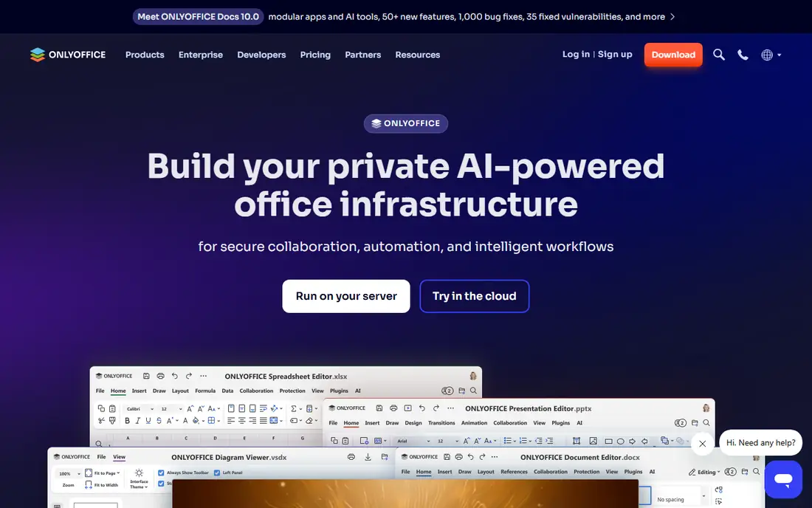This screenshot has height=508, width=812.
Task: Click the search magnifier in the site header
Action: (x=718, y=55)
